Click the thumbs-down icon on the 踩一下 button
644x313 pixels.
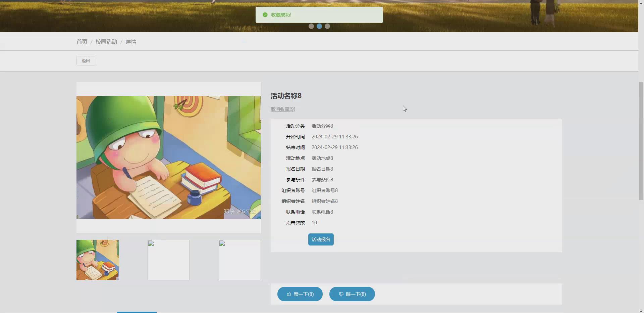(x=341, y=294)
